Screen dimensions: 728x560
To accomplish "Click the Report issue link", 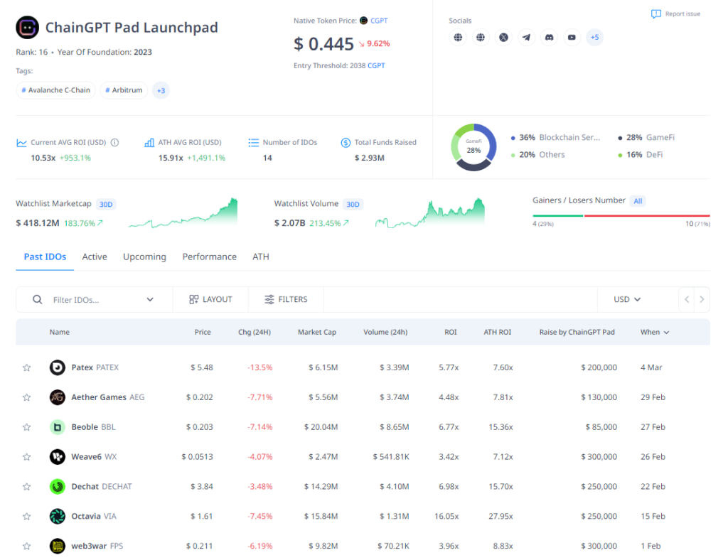I will coord(675,14).
